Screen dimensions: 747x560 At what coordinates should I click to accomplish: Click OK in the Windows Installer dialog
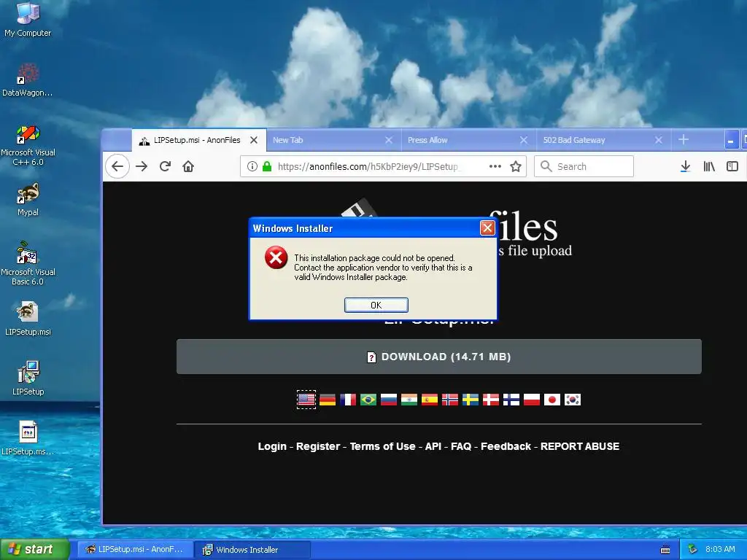pyautogui.click(x=376, y=306)
